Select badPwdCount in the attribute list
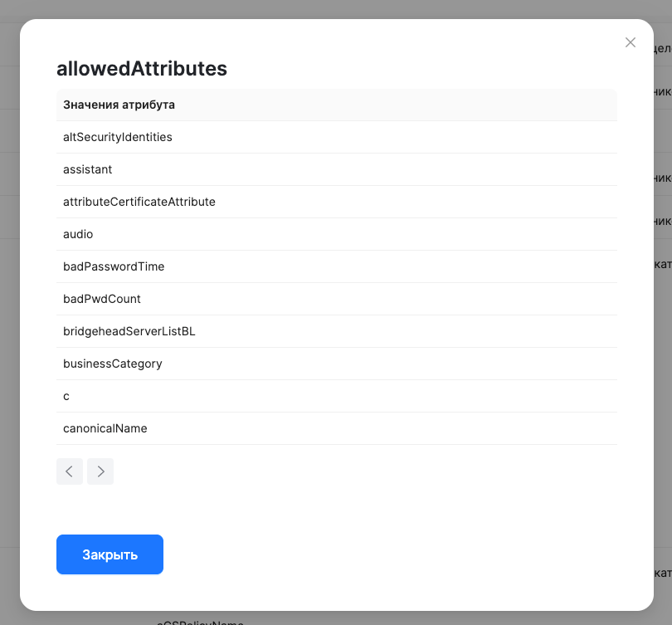 pyautogui.click(x=101, y=299)
